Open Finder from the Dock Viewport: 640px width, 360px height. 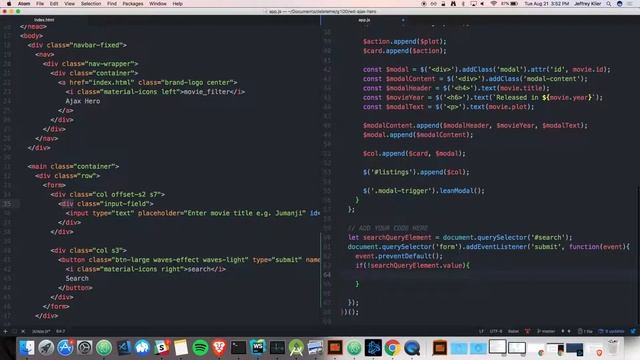point(27,348)
